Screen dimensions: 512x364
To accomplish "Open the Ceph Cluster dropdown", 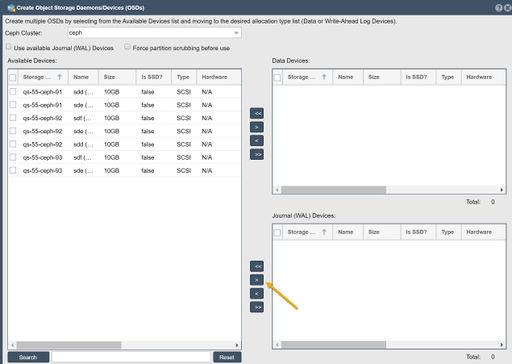I will coord(236,33).
